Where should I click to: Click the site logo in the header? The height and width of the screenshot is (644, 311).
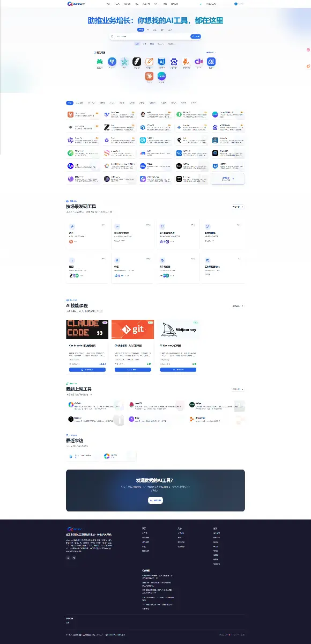75,4
